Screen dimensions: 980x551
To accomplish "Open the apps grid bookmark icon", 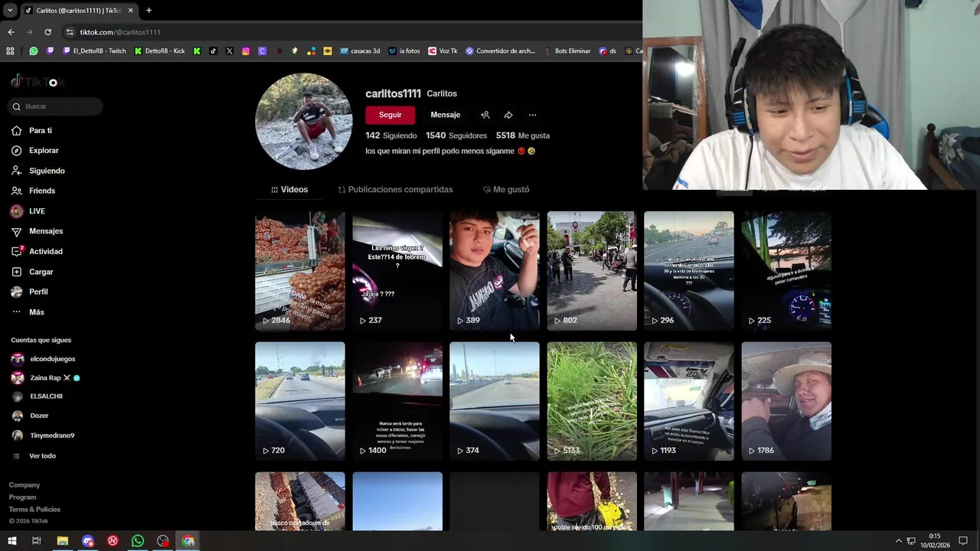I will click(x=10, y=51).
